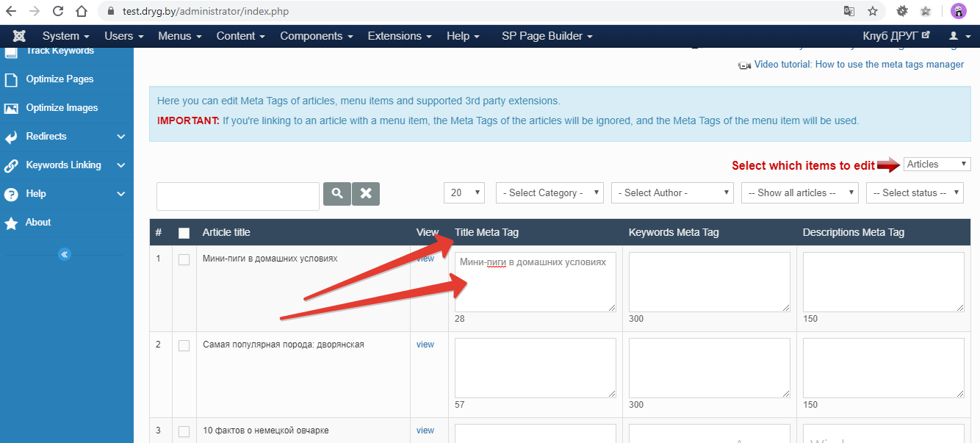Viewport: 980px width, 443px height.
Task: Open browser home page icon
Action: [82, 11]
